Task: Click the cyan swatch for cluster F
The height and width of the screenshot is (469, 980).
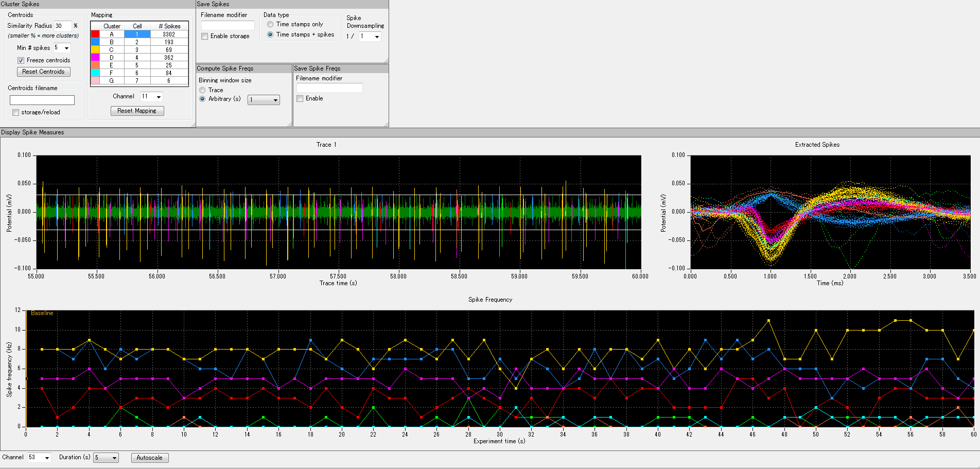Action: [95, 73]
